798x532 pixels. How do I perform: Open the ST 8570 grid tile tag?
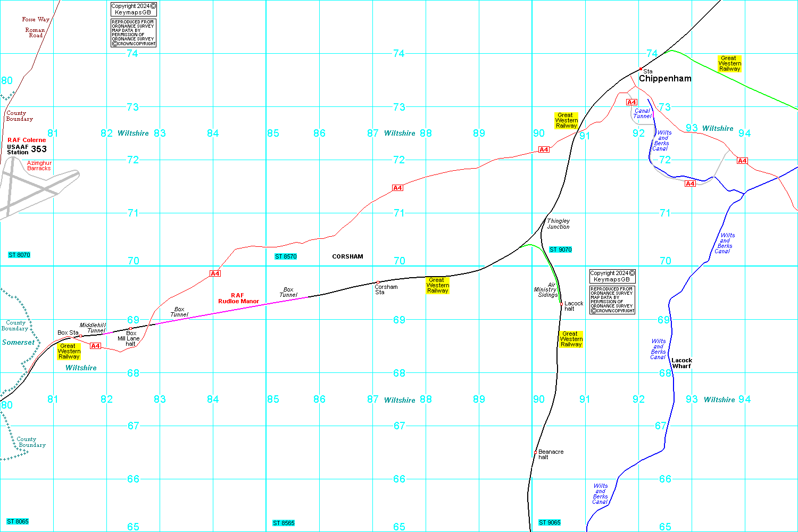pos(286,256)
